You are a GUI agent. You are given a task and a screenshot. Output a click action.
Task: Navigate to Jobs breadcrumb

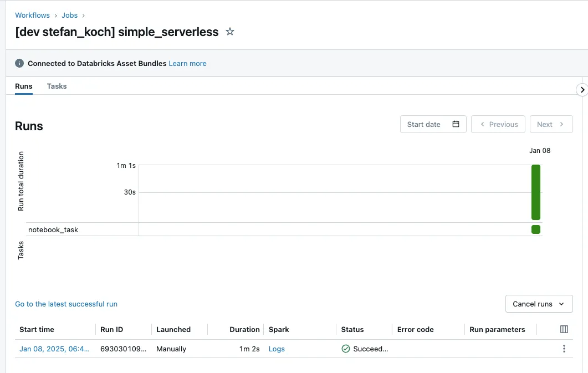pyautogui.click(x=70, y=16)
